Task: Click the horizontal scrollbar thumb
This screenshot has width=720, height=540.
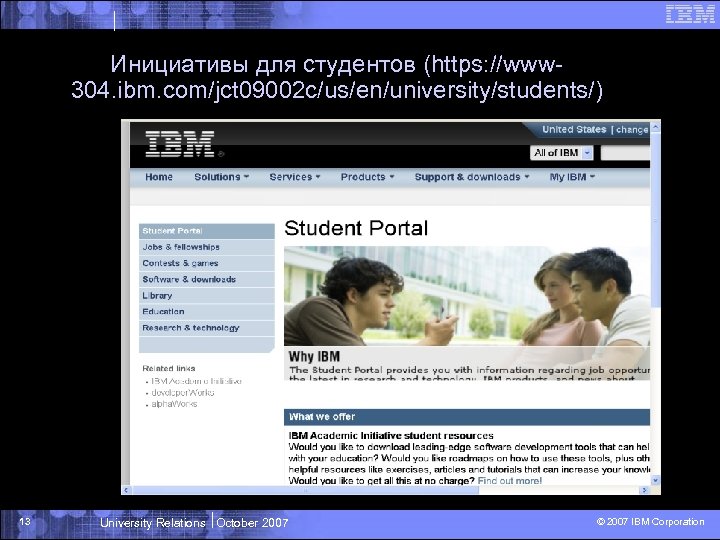Action: click(305, 490)
